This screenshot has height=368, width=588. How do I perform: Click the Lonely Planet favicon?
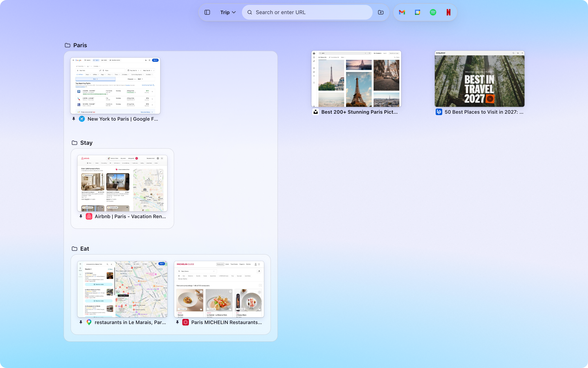(x=439, y=112)
